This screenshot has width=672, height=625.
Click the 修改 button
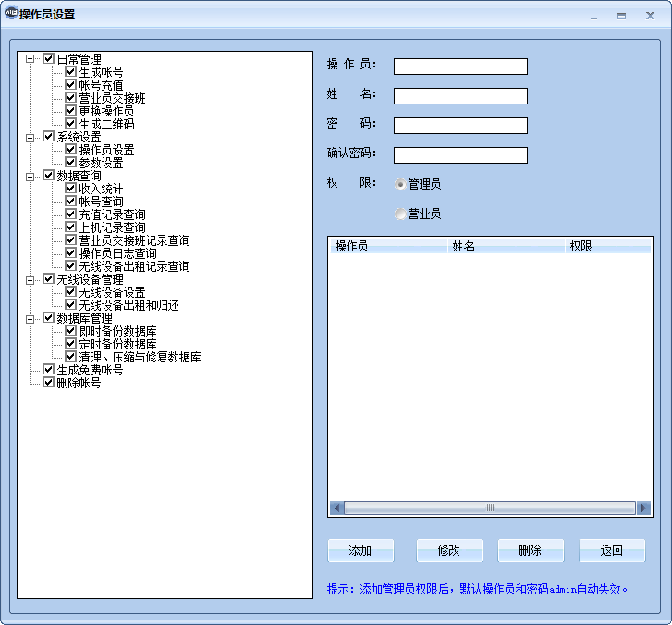(449, 550)
